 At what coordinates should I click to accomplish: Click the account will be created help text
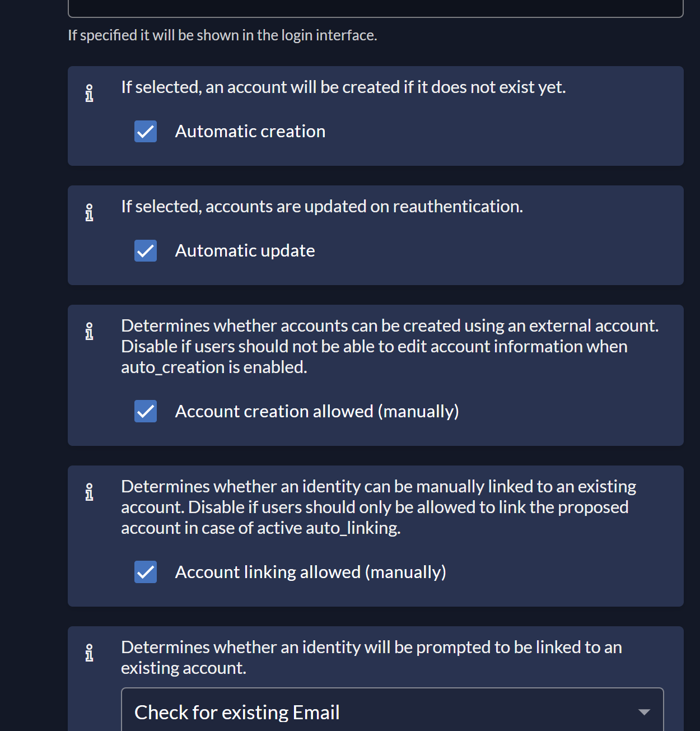(x=343, y=87)
